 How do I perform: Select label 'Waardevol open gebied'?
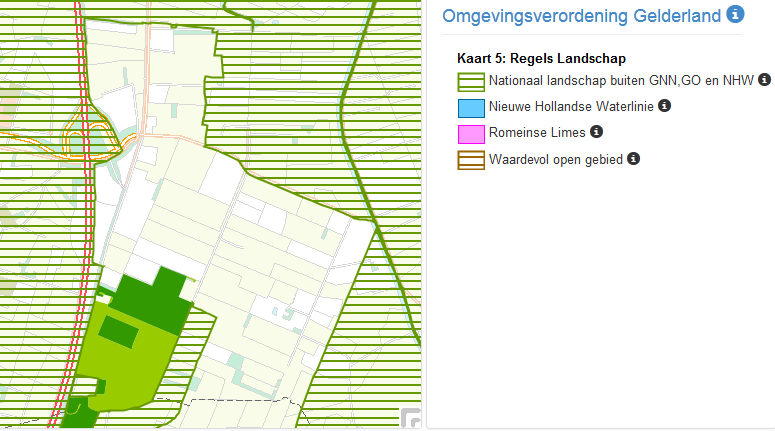tap(556, 160)
